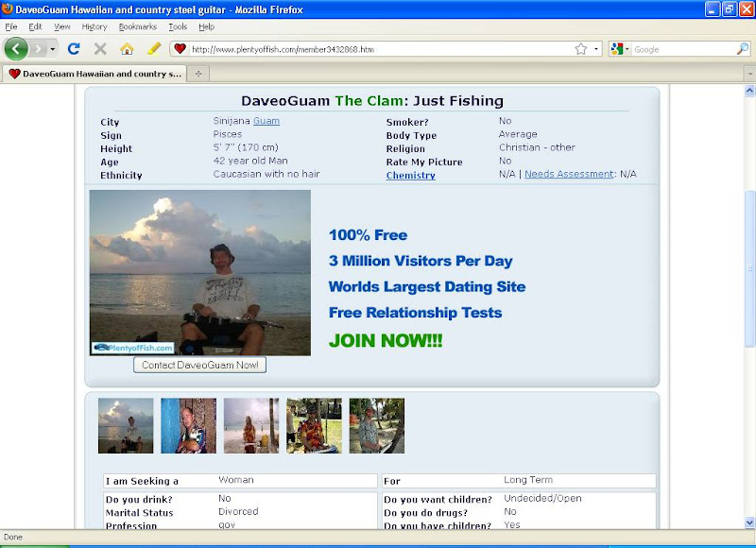Click the search magnifier icon
This screenshot has width=756, height=548.
coord(743,49)
